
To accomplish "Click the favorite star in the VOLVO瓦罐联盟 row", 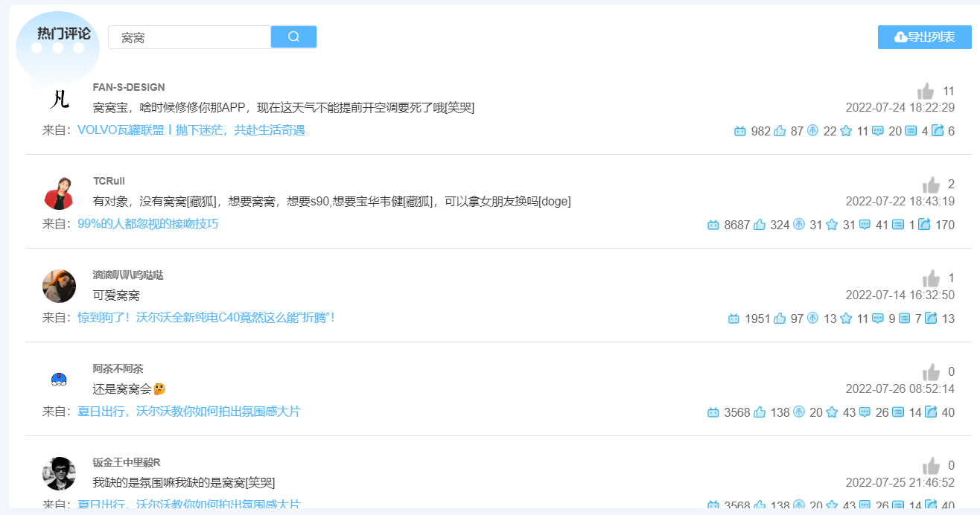I will click(846, 131).
